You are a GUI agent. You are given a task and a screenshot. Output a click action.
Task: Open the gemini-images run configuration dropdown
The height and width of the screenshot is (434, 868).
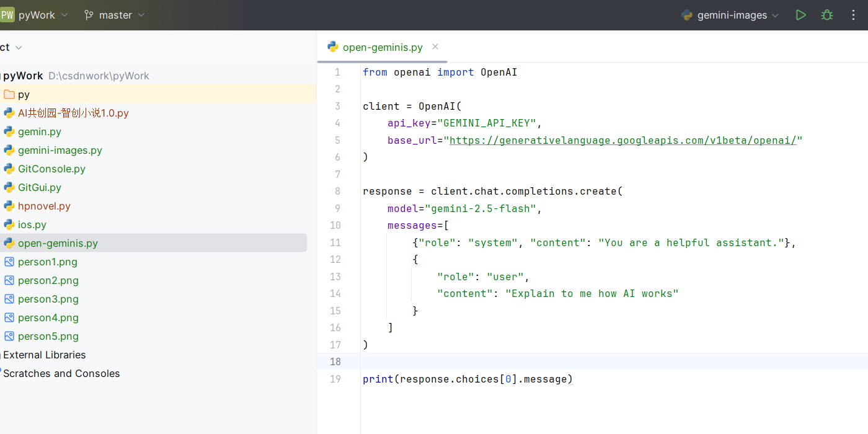coord(776,14)
